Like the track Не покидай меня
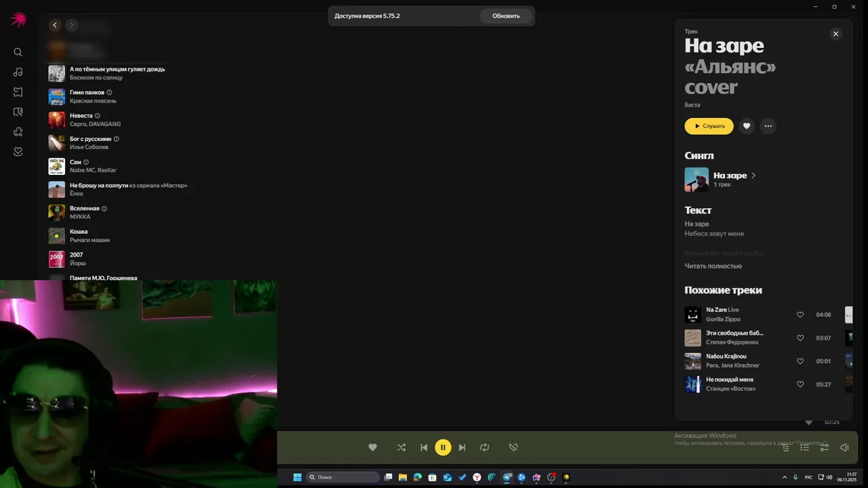This screenshot has width=868, height=488. tap(800, 384)
